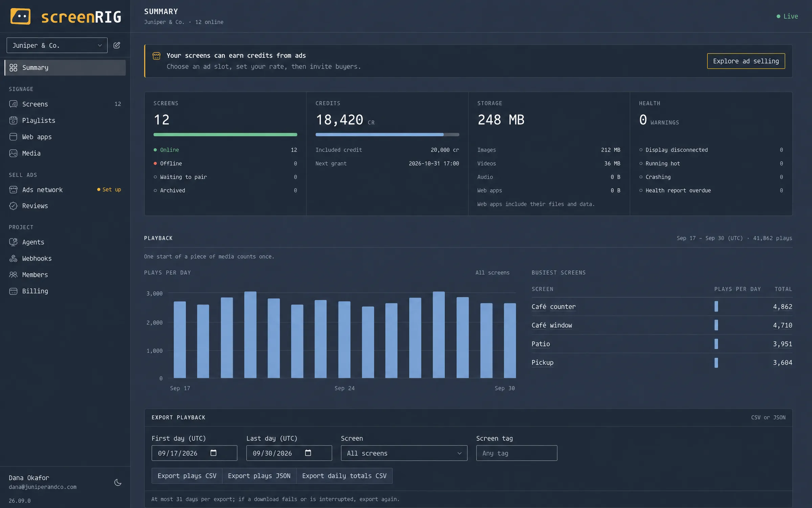This screenshot has height=508, width=812.
Task: Open the Café counter screen link
Action: (x=553, y=307)
